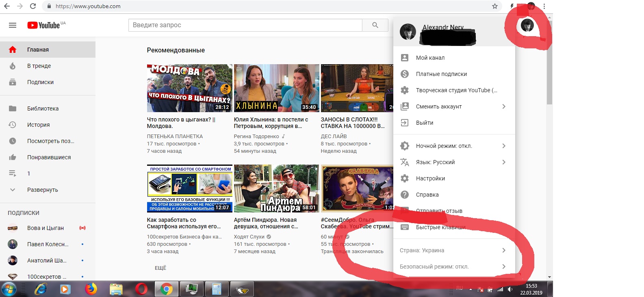Open 100секретов subscription channel

click(48, 276)
